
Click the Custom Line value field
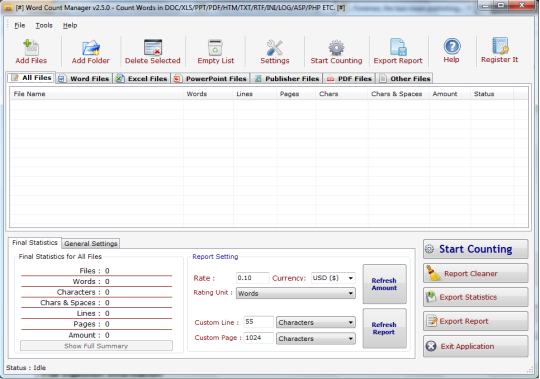tap(258, 322)
